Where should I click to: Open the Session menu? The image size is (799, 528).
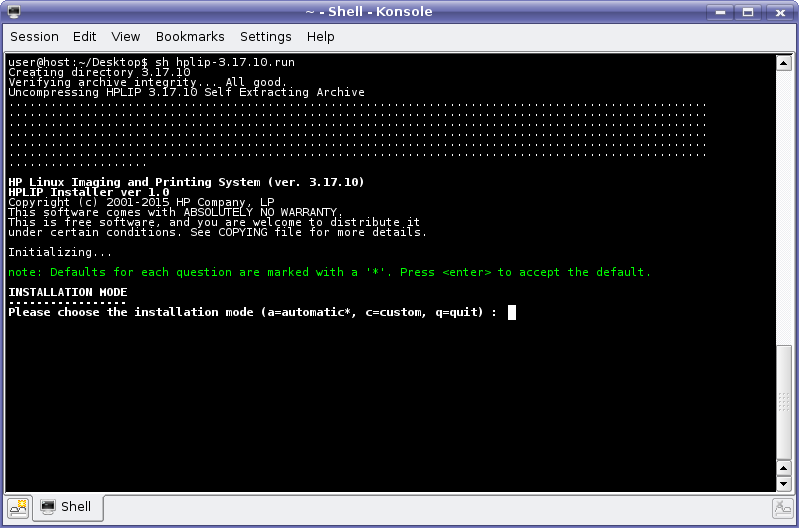pos(34,37)
